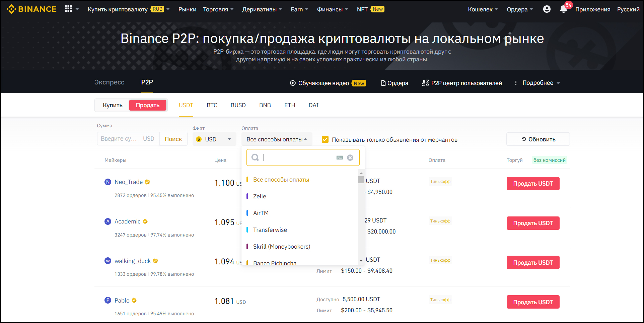This screenshot has width=644, height=323.
Task: Open the USD fiat currency dropdown
Action: (x=214, y=139)
